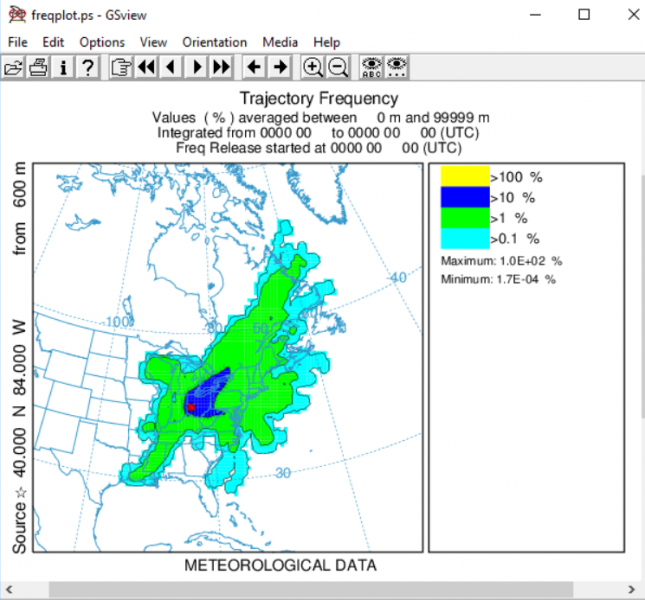The image size is (645, 600).
Task: Open the Orientation menu
Action: [214, 42]
